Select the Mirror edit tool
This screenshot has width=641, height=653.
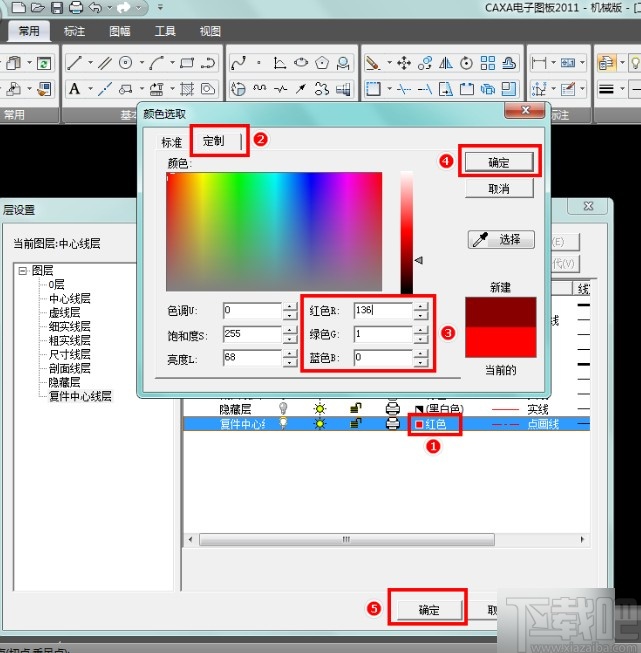(446, 63)
